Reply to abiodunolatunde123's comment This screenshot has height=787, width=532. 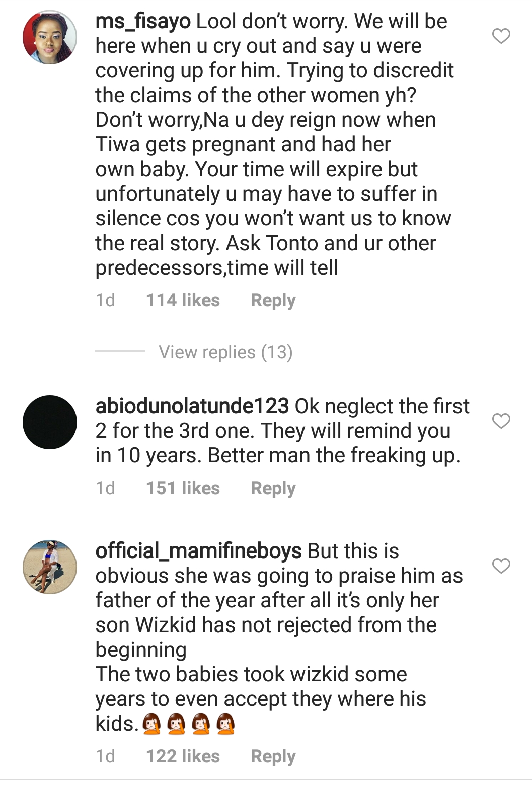(x=273, y=488)
